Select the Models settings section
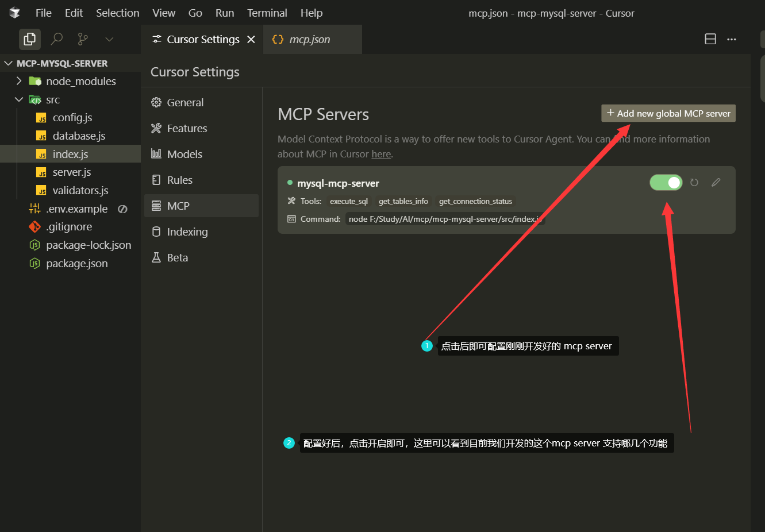Viewport: 765px width, 532px height. tap(184, 154)
